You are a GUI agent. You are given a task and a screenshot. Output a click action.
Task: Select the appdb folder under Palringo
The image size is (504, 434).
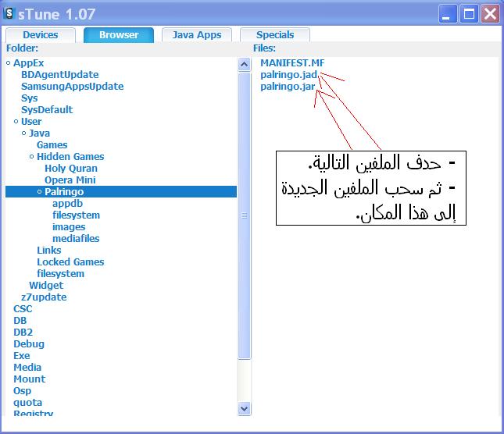(x=67, y=204)
